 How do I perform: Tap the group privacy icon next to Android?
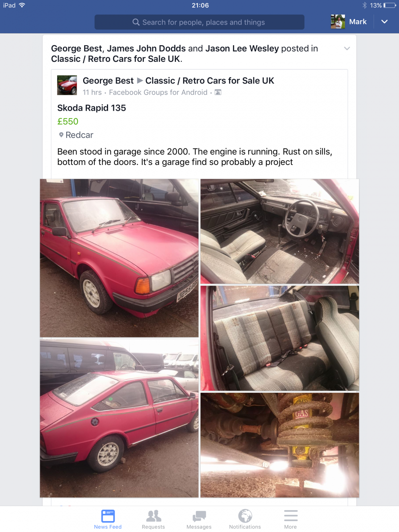218,92
